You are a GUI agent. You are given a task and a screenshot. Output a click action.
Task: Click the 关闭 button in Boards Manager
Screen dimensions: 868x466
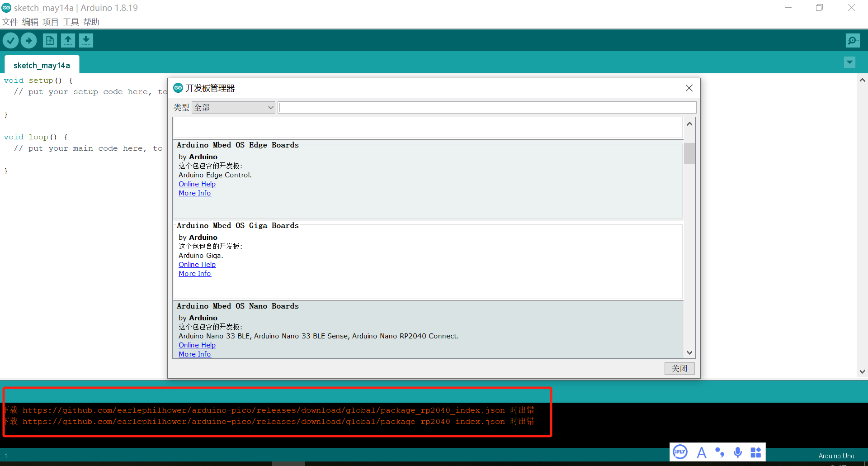tap(679, 368)
